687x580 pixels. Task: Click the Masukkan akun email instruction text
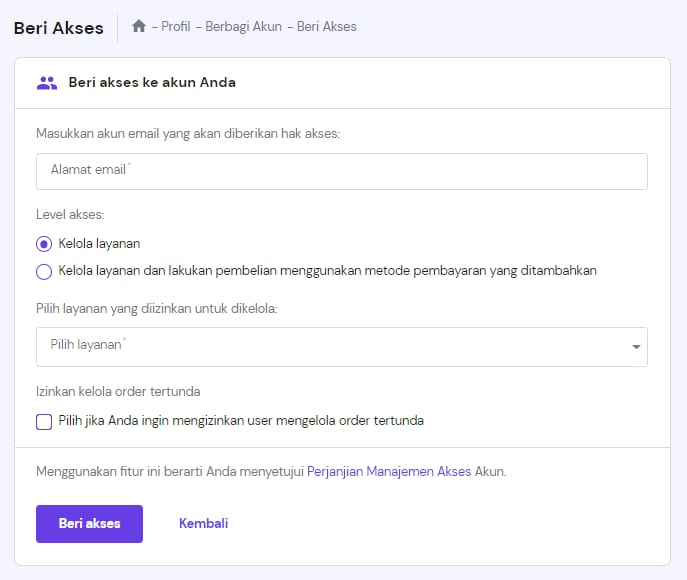point(188,134)
